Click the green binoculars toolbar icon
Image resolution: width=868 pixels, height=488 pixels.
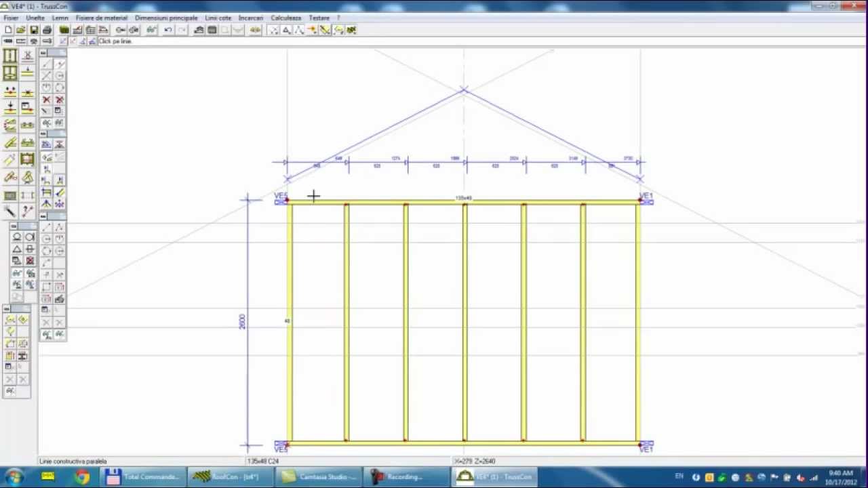coord(151,30)
